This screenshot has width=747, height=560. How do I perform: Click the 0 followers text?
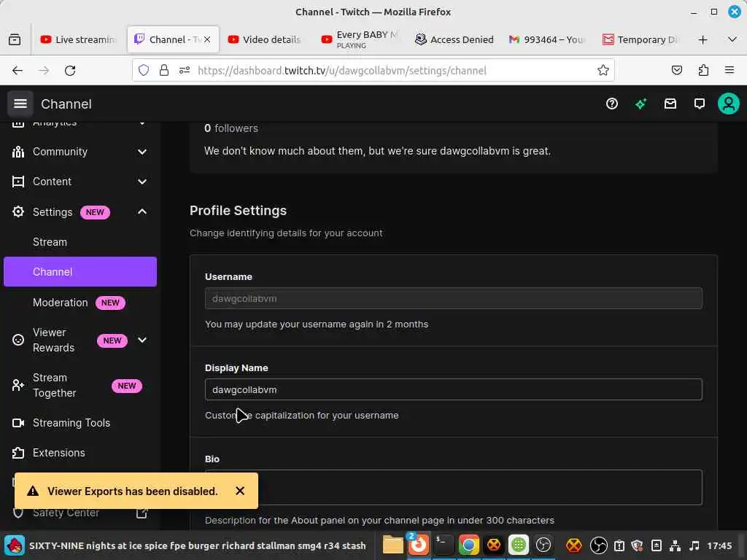pos(231,128)
